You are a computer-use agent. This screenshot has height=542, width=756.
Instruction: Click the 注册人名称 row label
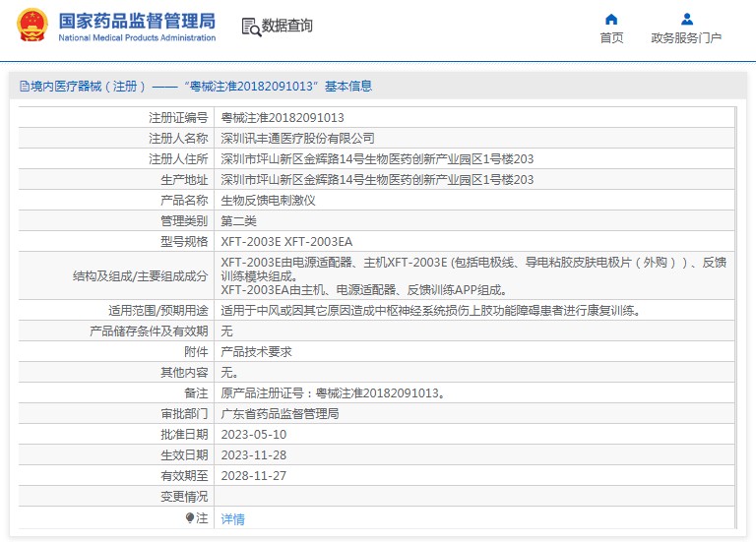[178, 139]
